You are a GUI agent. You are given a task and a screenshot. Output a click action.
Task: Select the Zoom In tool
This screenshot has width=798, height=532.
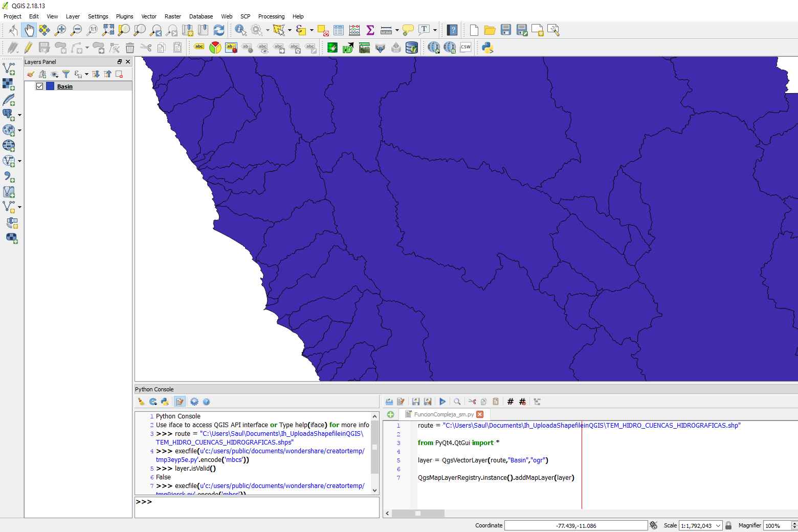pyautogui.click(x=60, y=30)
